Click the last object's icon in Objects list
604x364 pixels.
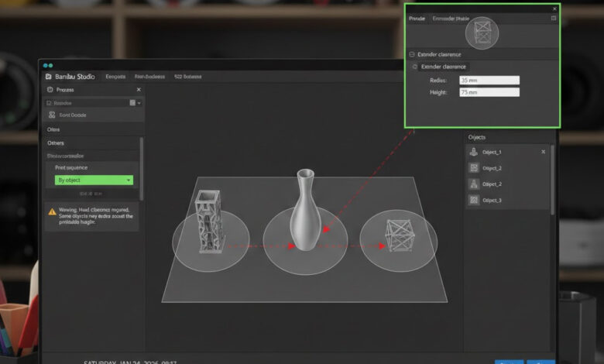point(473,200)
